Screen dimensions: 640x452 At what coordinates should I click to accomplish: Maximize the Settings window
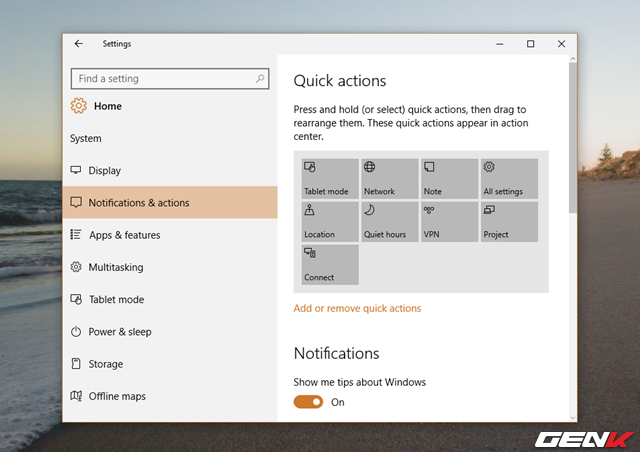(530, 44)
